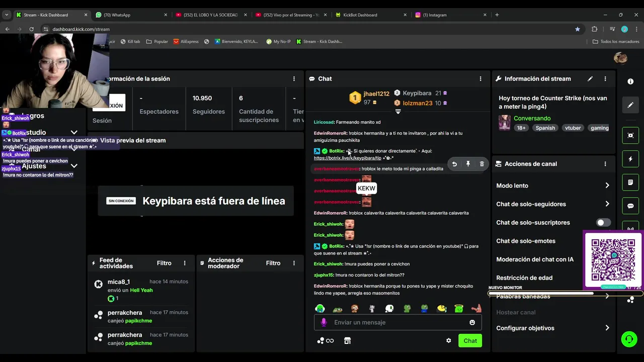Select the crying green headphones emote

320,308
